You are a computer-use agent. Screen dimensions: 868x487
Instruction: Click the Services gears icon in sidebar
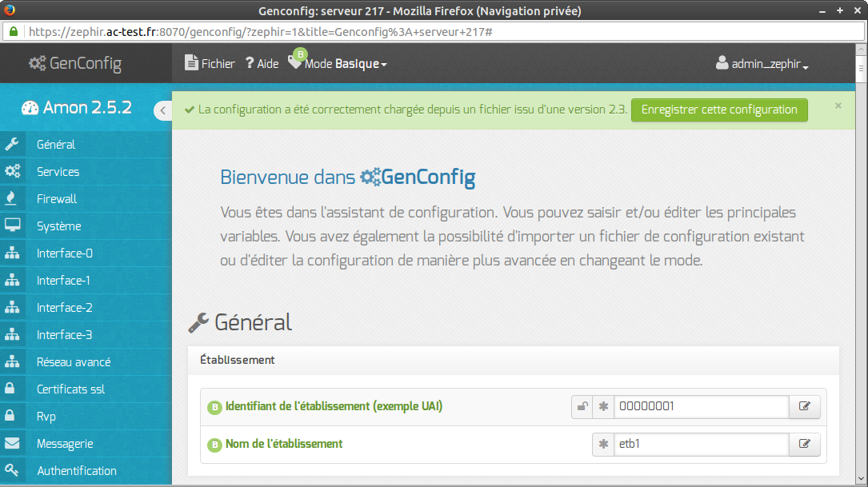12,172
